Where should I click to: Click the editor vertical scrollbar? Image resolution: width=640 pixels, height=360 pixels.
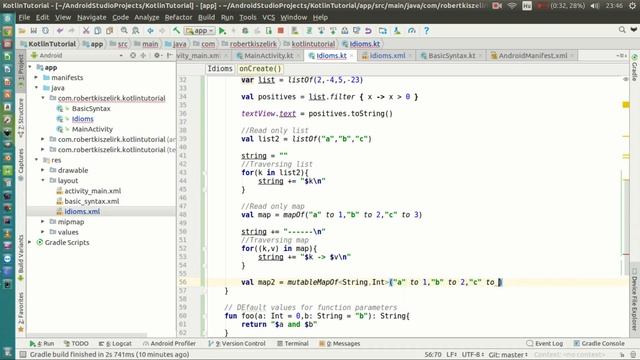[627, 227]
